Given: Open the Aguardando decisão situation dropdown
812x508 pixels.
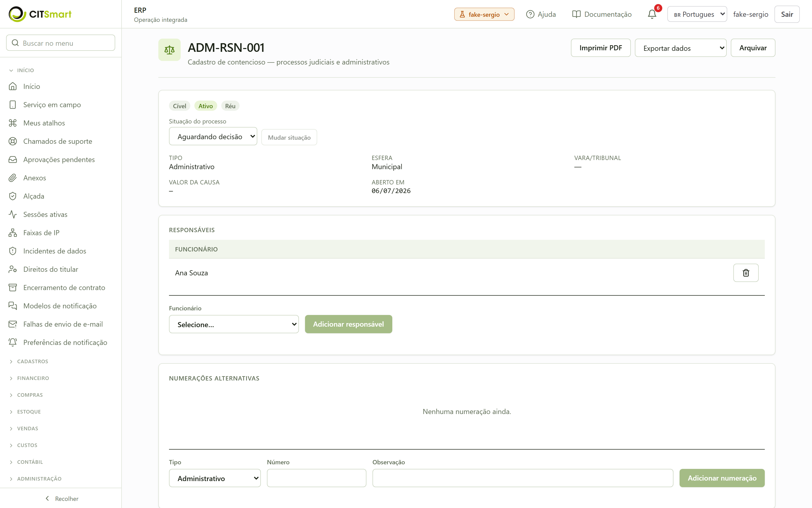Looking at the screenshot, I should (x=213, y=136).
